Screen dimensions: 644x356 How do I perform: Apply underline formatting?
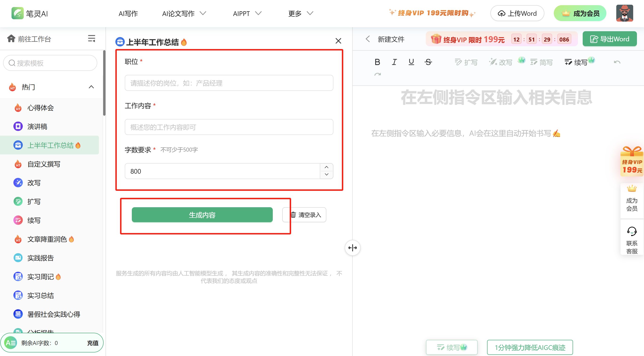tap(411, 62)
